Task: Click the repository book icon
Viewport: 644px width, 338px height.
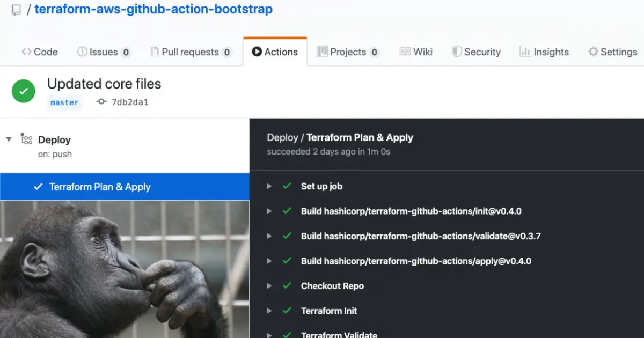Action: [x=16, y=10]
